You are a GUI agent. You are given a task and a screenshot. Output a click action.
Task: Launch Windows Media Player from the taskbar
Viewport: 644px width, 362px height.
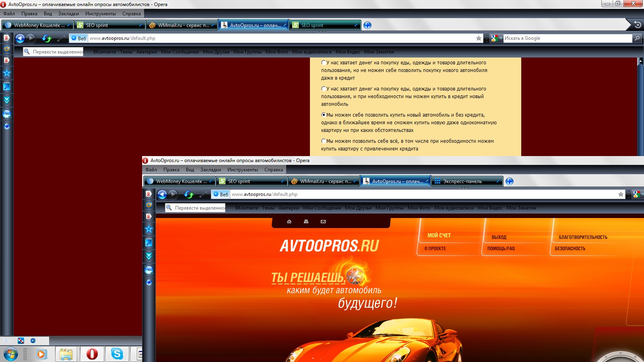coord(41,354)
